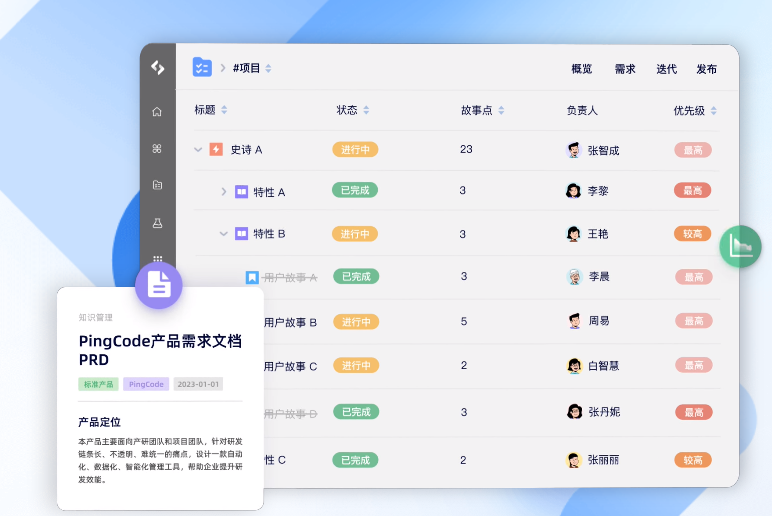This screenshot has height=516, width=772.
Task: Click the blue project checklist folder icon
Action: 202,67
